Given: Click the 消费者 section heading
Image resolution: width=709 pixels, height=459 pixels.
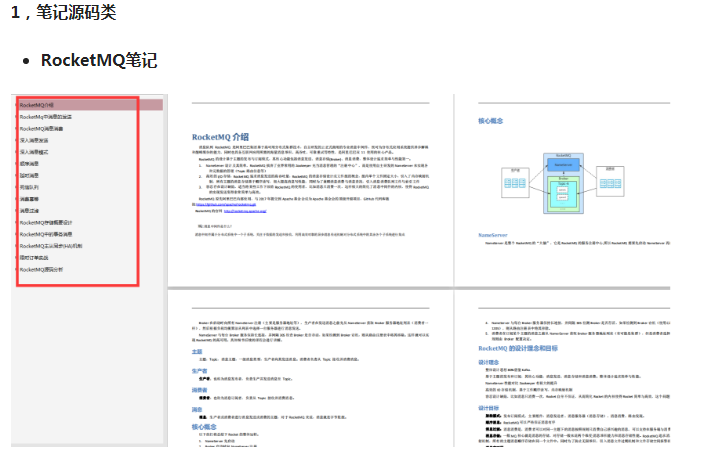Looking at the screenshot, I should pyautogui.click(x=199, y=390).
